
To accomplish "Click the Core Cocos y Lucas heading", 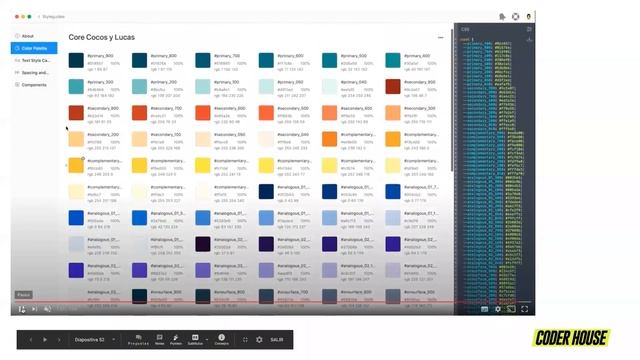I will point(102,37).
